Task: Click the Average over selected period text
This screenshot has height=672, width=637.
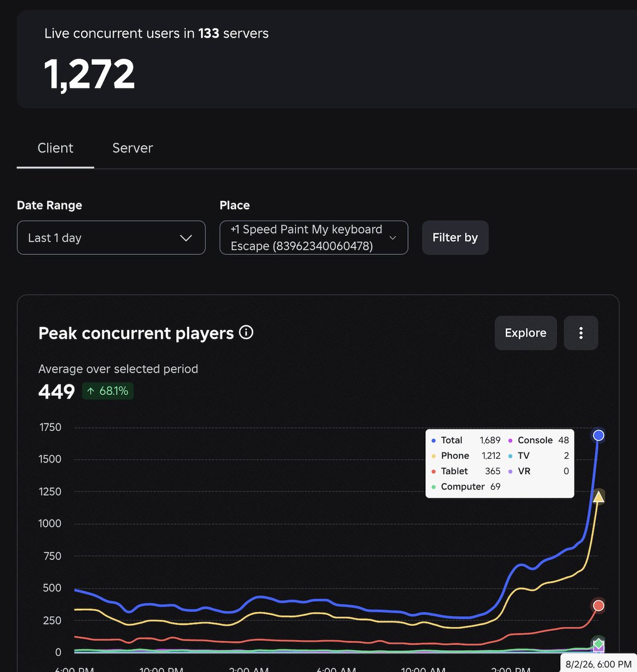Action: click(x=118, y=369)
